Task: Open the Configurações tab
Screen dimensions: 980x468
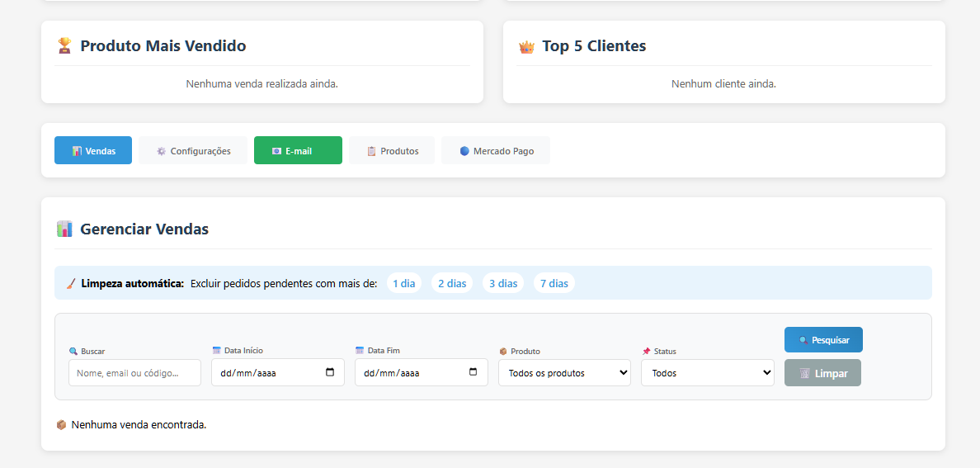Action: [x=193, y=151]
